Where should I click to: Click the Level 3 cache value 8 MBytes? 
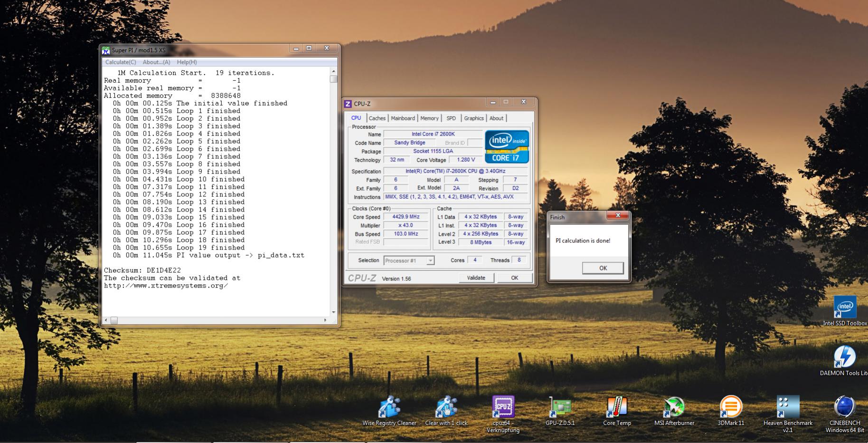481,242
